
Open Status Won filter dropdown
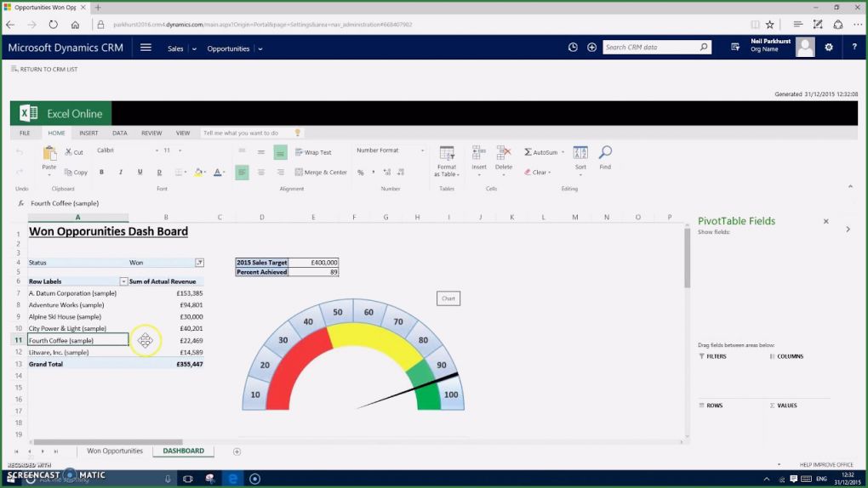pos(199,263)
